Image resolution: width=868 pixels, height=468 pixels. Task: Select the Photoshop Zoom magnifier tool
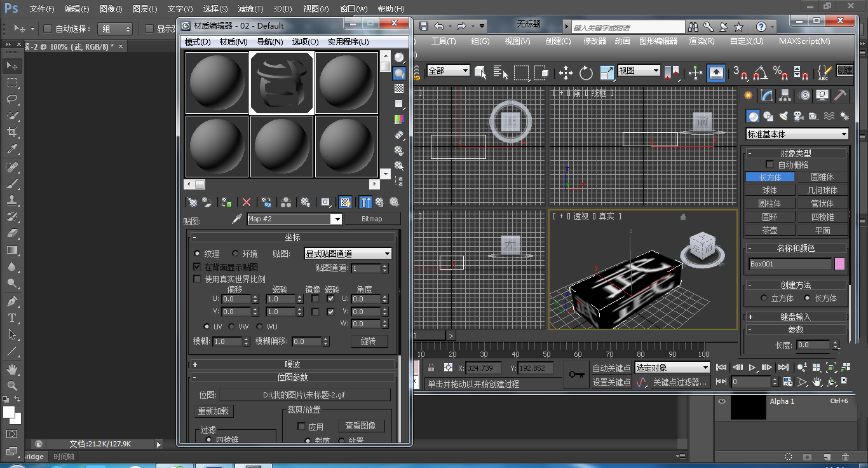coord(12,385)
